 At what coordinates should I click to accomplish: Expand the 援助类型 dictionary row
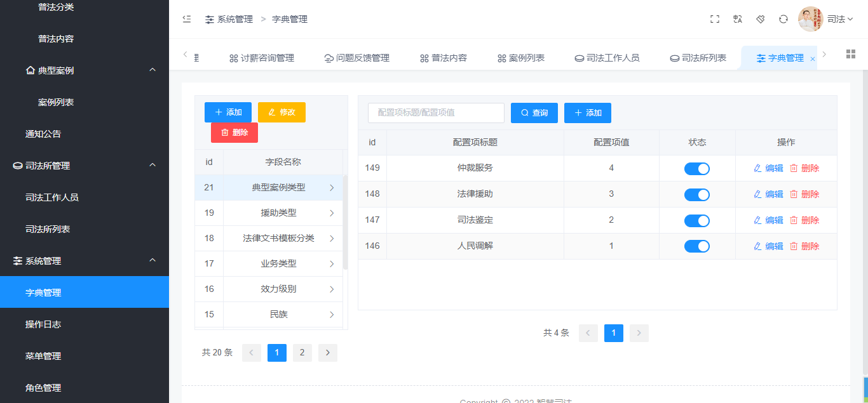click(332, 213)
